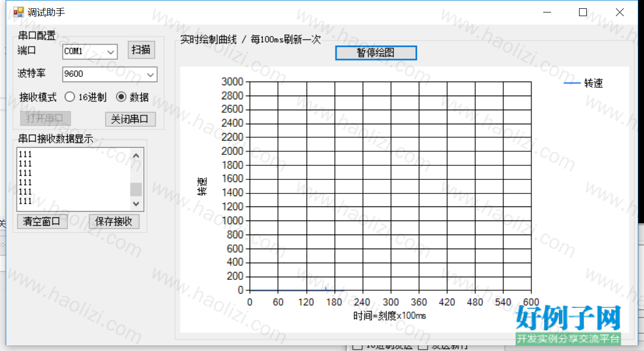The image size is (644, 351).
Task: Click the 串口配置 group label
Action: 36,36
